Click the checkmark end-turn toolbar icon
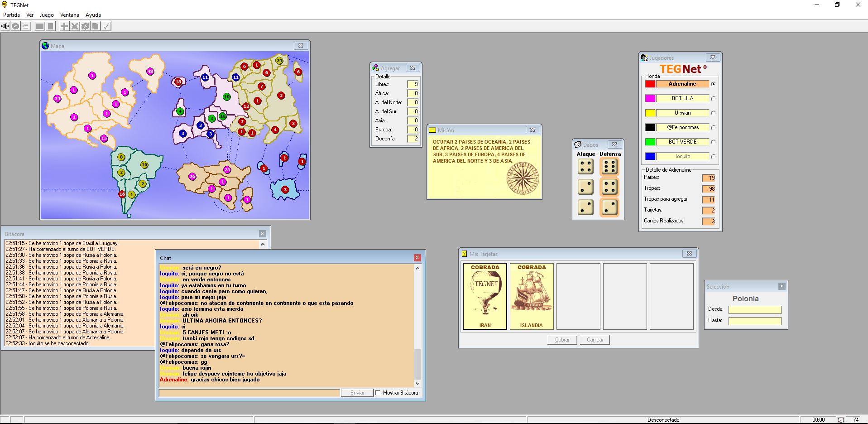 pos(106,26)
